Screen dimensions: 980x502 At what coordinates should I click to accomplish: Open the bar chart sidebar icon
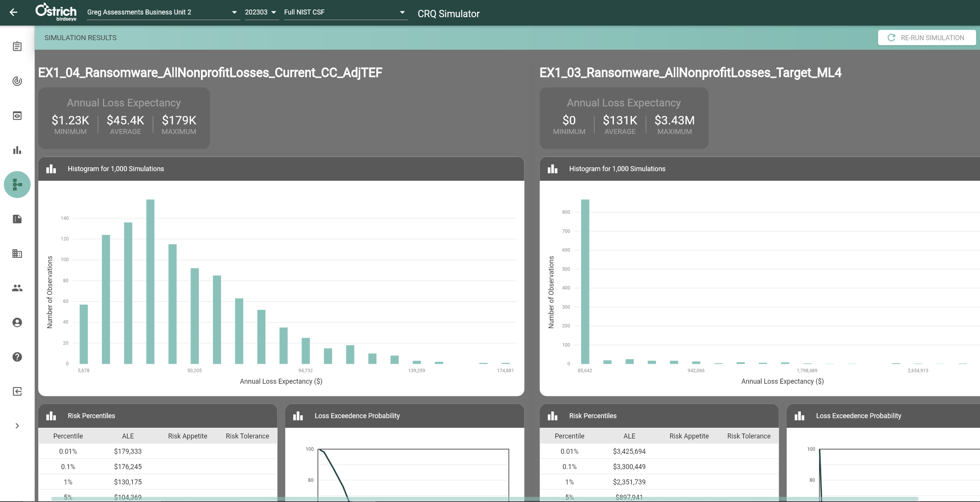coord(17,150)
